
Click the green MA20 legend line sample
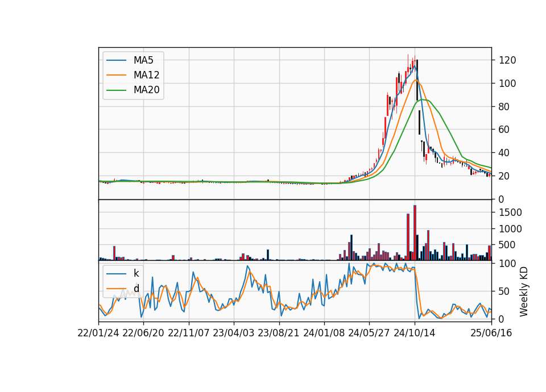[x=116, y=90]
